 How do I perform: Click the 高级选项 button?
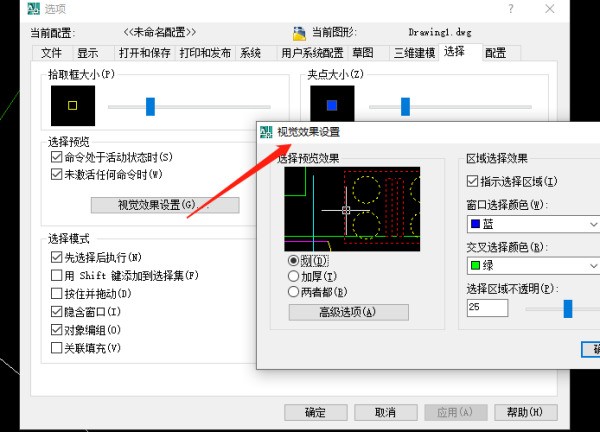click(x=348, y=312)
